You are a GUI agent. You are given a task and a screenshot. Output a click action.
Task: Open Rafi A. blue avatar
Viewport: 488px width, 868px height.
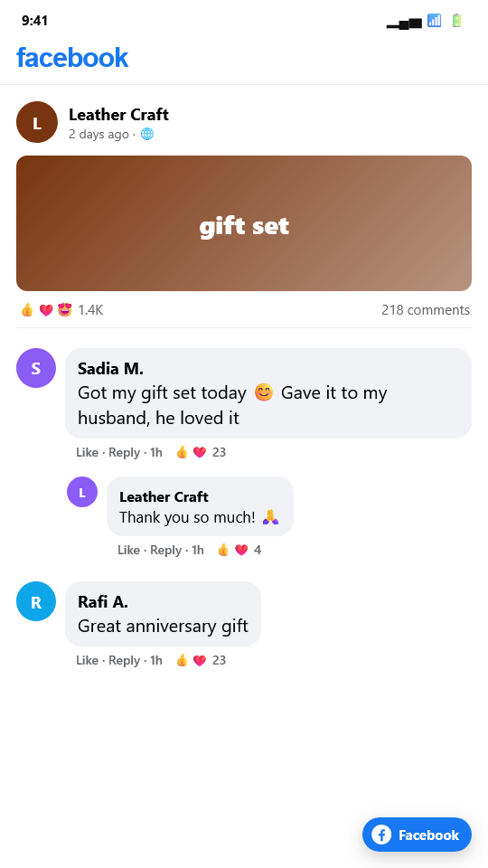point(36,601)
